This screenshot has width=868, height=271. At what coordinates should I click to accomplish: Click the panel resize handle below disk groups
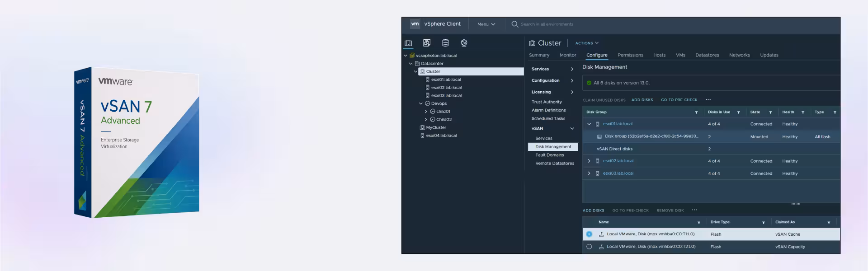[x=796, y=204]
